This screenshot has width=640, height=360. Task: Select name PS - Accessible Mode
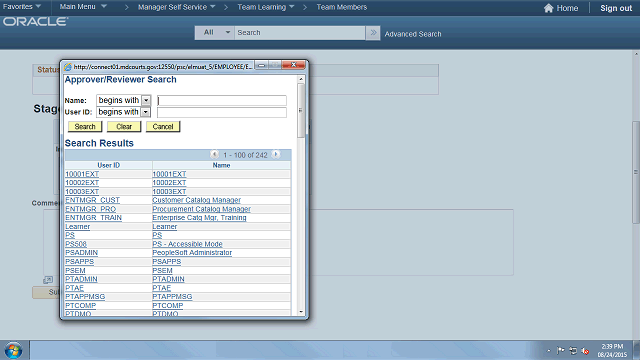(x=187, y=244)
